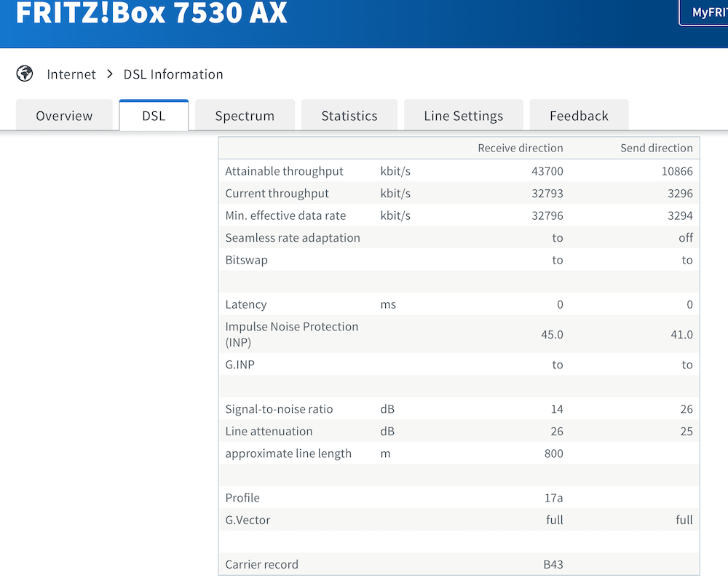Viewport: 728px width, 586px height.
Task: Open the Internet breadcrumb link
Action: click(71, 74)
